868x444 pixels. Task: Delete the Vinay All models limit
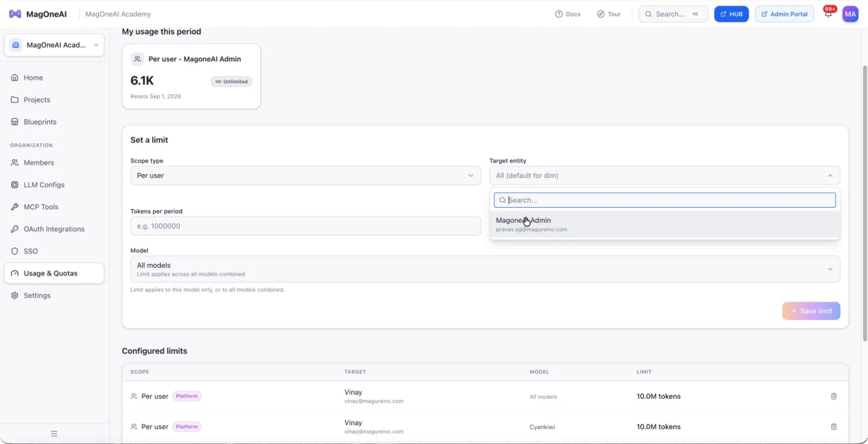click(834, 396)
